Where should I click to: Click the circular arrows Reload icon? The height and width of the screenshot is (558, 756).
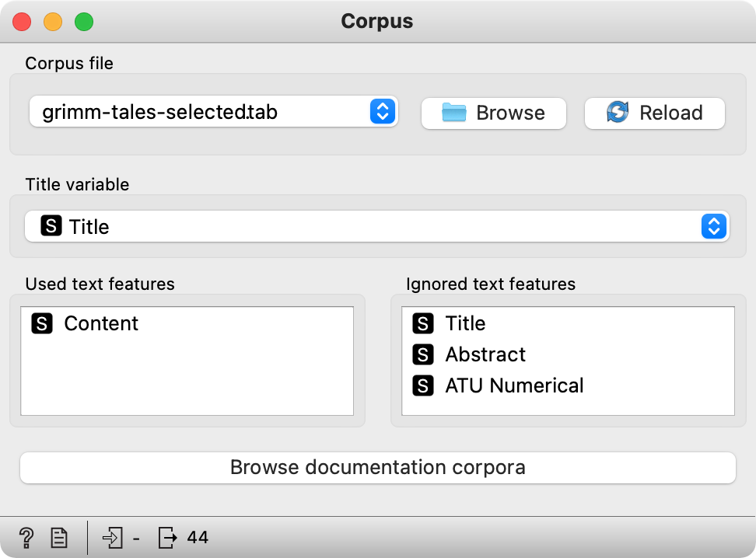pos(618,112)
